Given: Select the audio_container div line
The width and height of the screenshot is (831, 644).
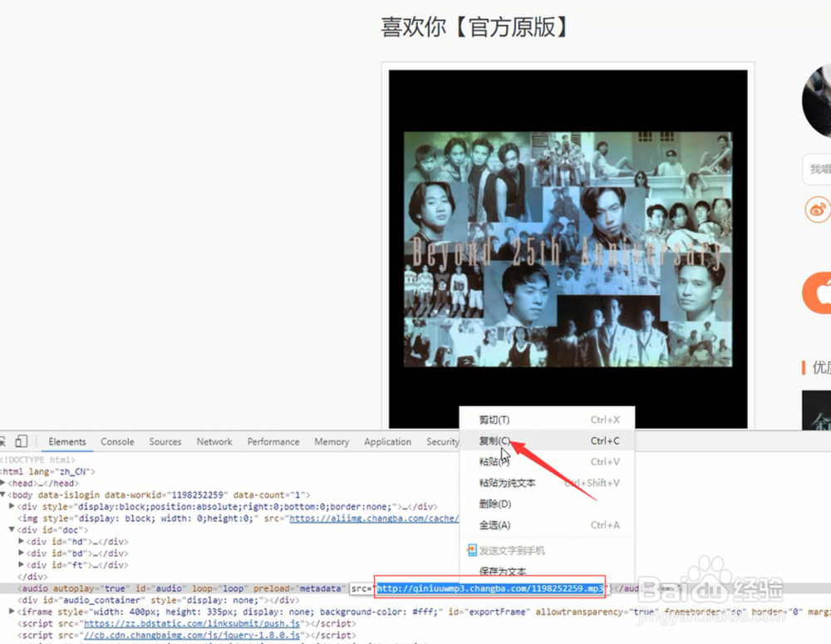Looking at the screenshot, I should (159, 600).
